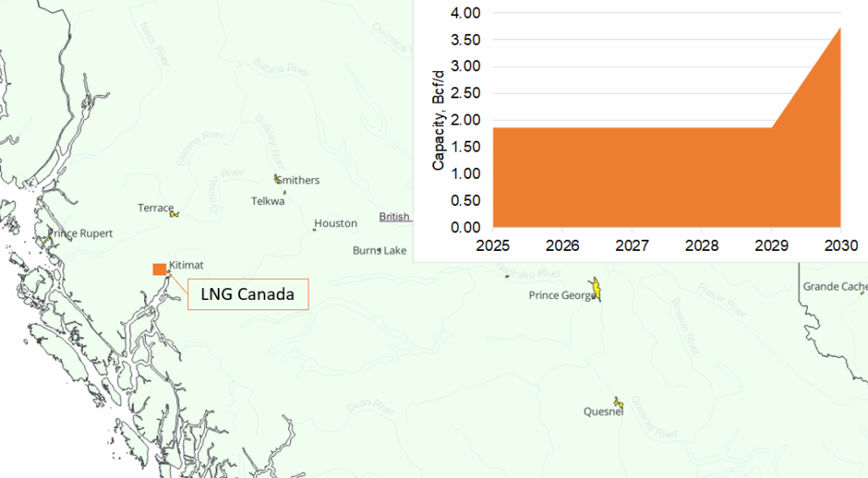This screenshot has width=868, height=478.
Task: Select the Capacity, Bcf/d axis title
Action: click(x=439, y=120)
